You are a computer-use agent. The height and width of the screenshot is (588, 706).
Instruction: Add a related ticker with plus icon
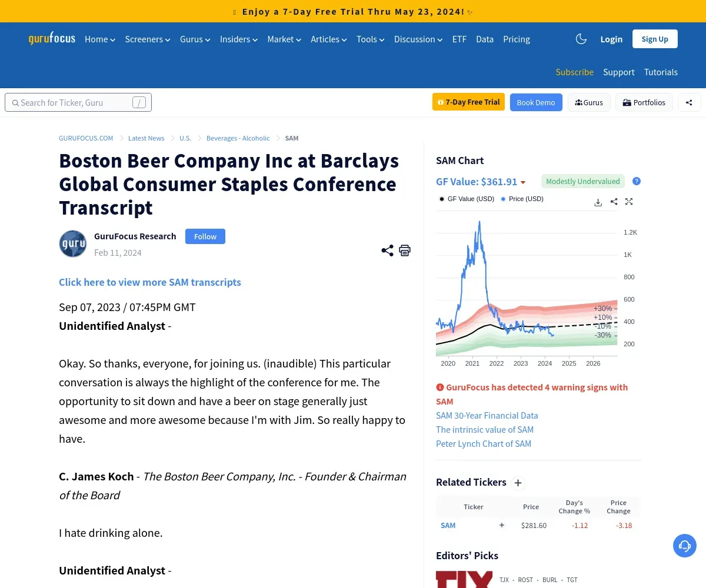518,483
